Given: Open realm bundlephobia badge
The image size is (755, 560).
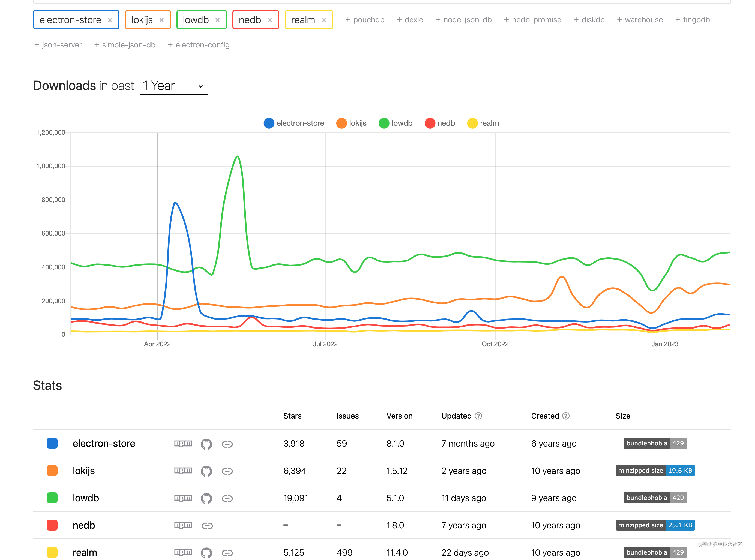Looking at the screenshot, I should click(x=655, y=553).
